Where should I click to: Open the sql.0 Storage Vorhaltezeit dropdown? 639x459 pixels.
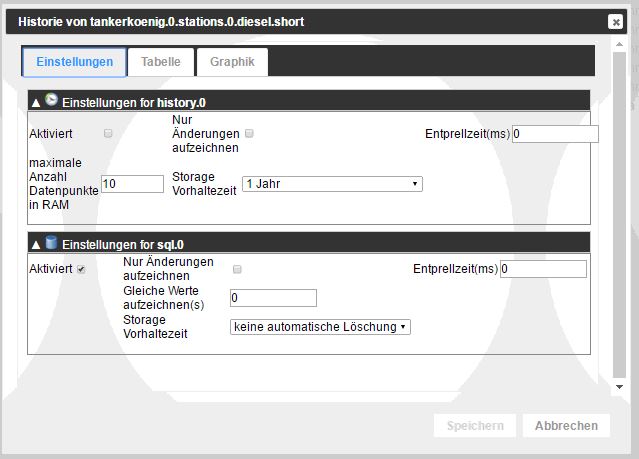320,326
